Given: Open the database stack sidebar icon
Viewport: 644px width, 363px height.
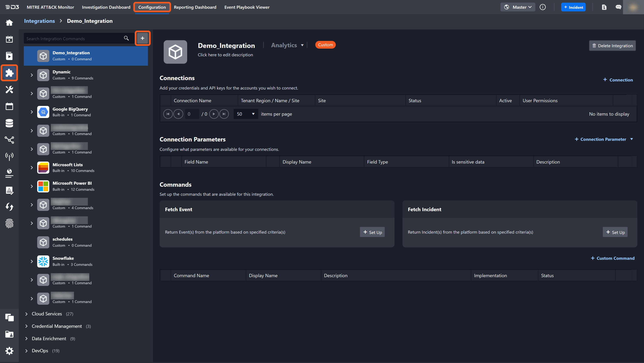Looking at the screenshot, I should [x=9, y=123].
